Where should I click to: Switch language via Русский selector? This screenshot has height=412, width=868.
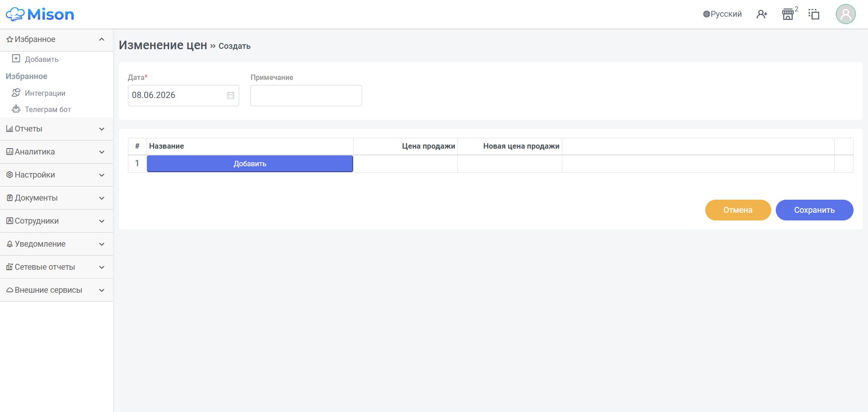[x=722, y=14]
